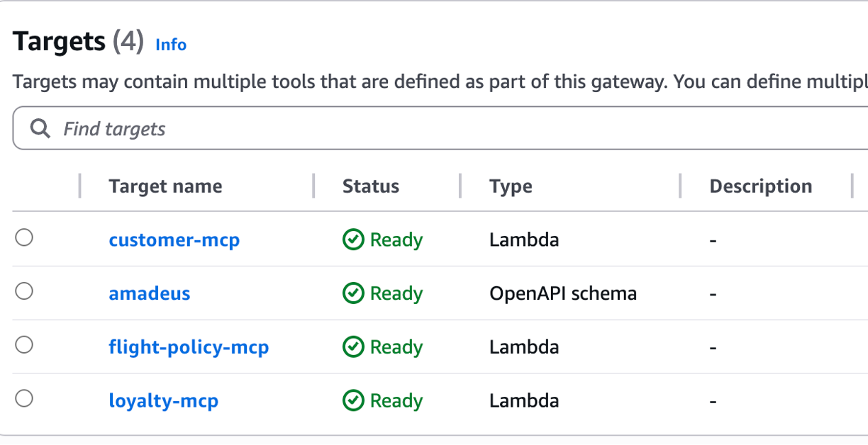Screen dimensions: 868x445
Task: Click the Target name column header
Action: point(165,186)
